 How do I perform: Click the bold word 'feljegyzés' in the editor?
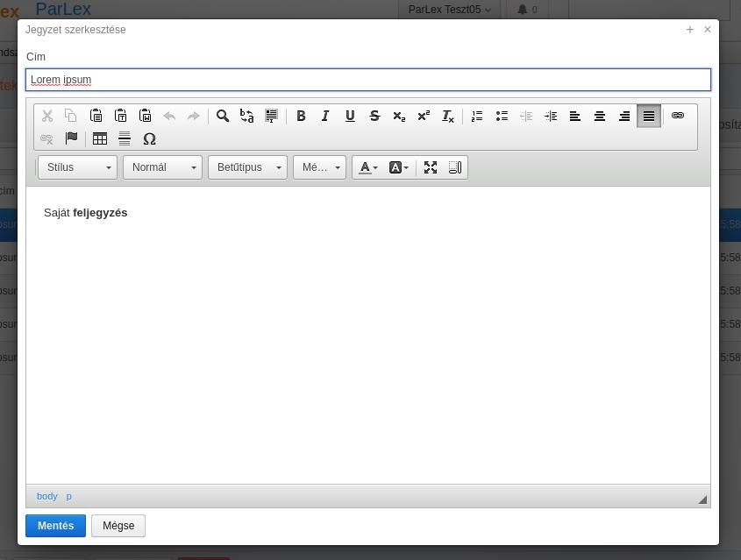click(x=100, y=213)
